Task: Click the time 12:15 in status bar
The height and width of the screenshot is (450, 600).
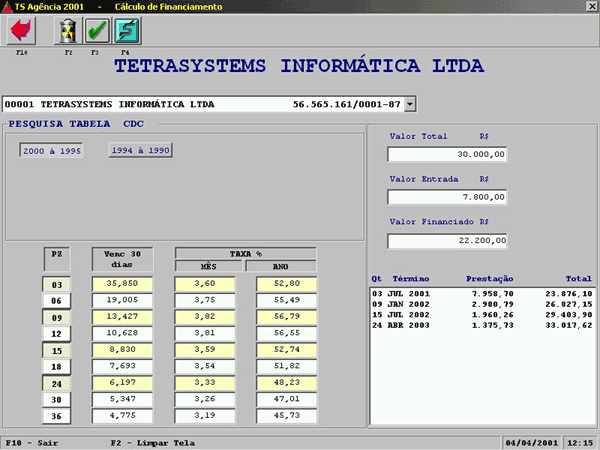Action: [x=580, y=443]
